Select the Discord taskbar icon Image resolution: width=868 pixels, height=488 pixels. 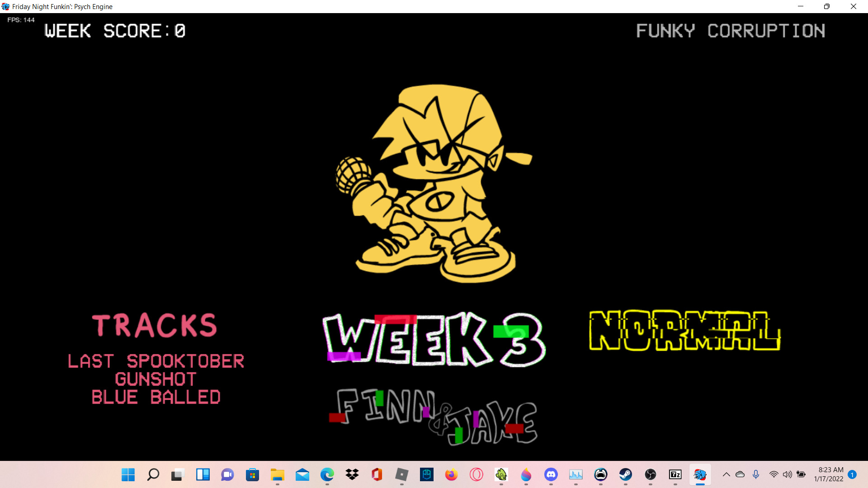550,475
